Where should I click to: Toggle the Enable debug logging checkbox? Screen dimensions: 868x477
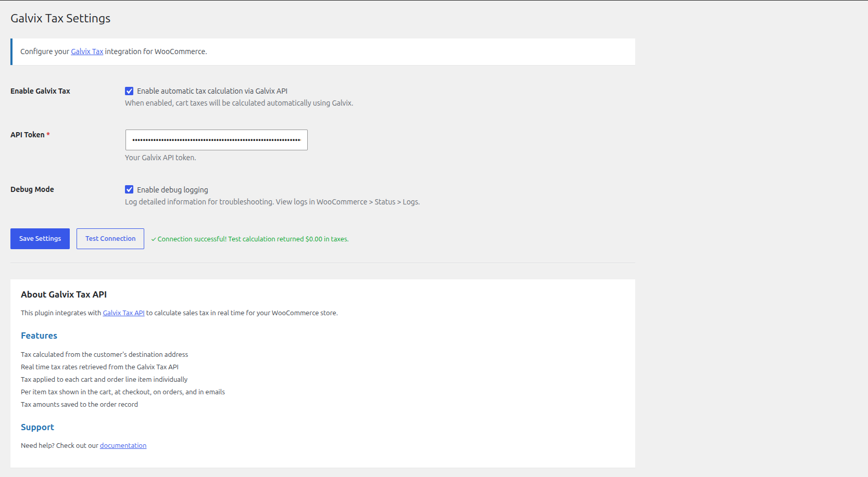129,189
